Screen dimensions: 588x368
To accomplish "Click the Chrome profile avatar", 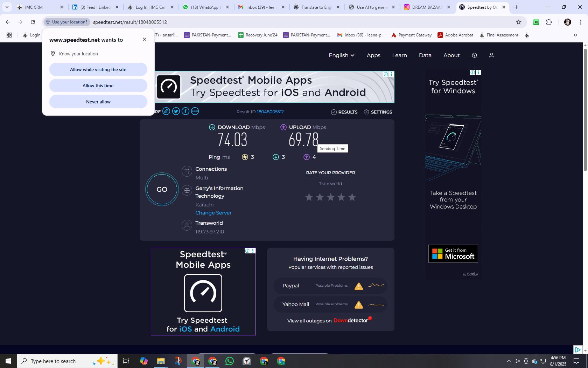I will (x=568, y=22).
